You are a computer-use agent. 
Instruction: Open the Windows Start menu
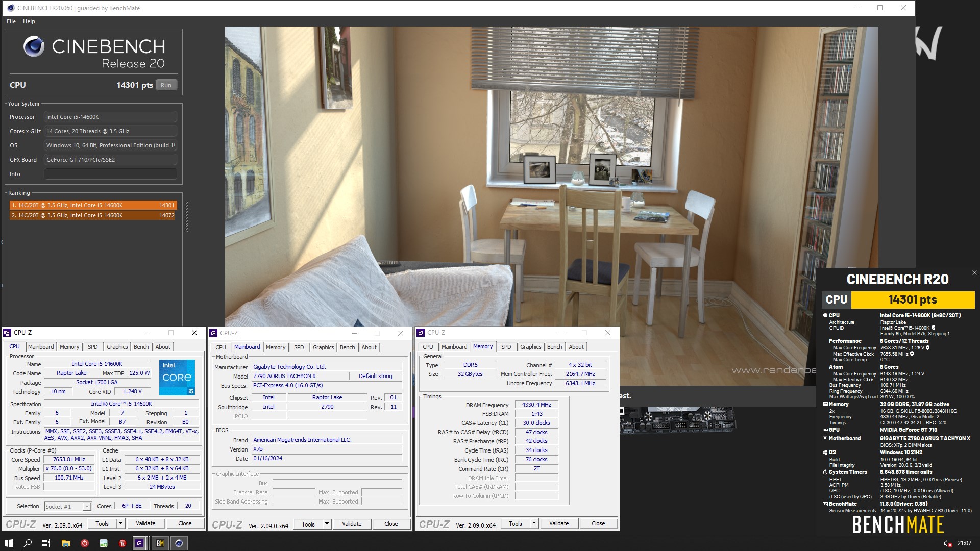(x=9, y=543)
